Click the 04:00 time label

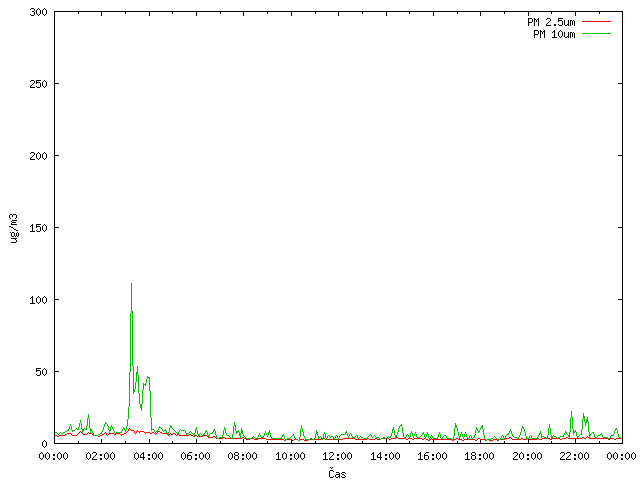[x=148, y=456]
